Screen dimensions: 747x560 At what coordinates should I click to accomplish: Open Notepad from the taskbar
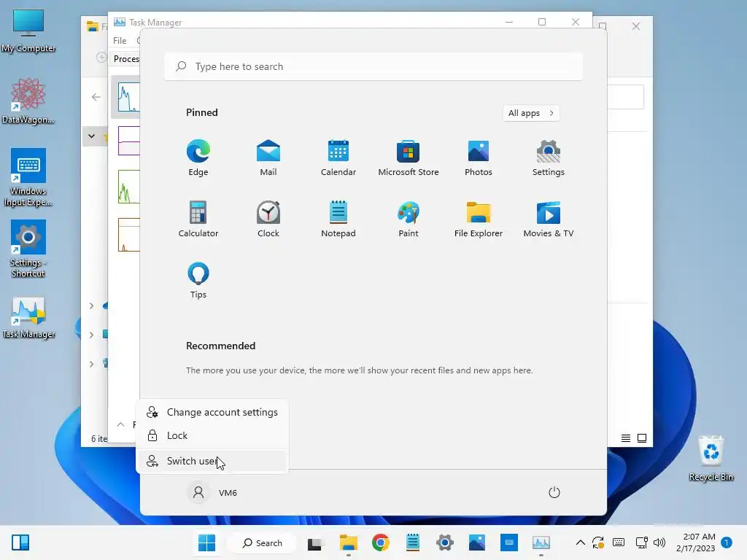point(413,542)
